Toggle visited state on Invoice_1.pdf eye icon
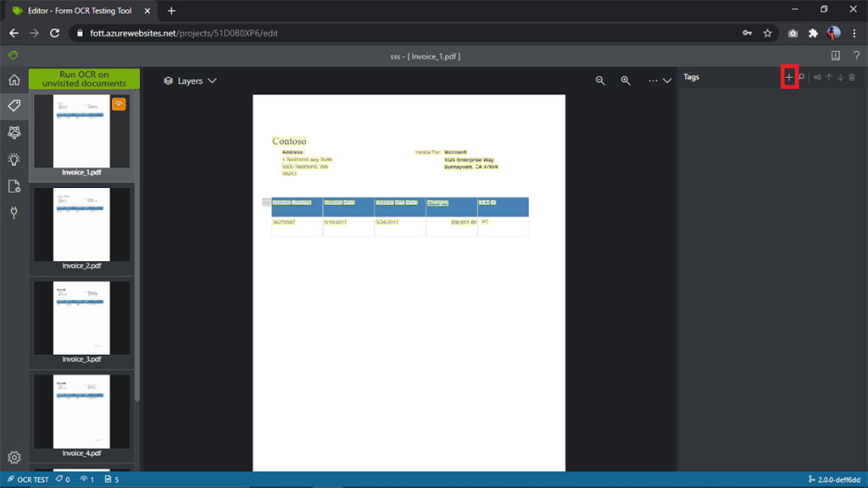The width and height of the screenshot is (868, 488). [120, 103]
